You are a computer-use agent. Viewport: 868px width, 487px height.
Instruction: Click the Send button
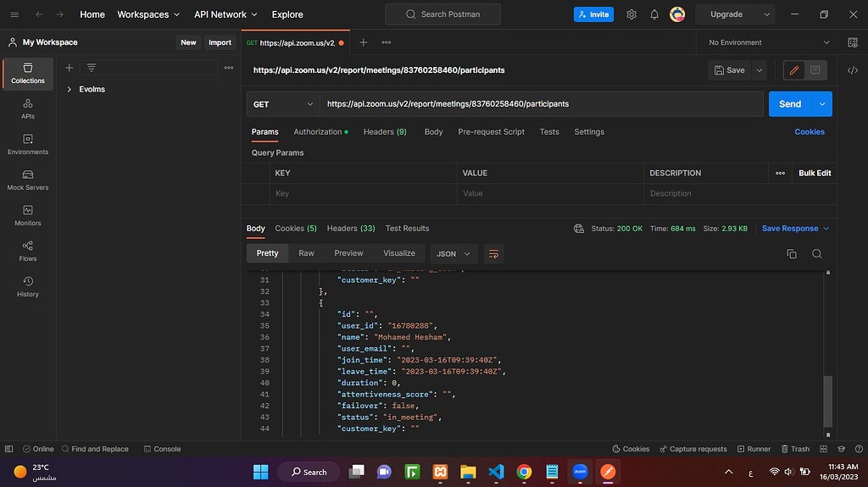coord(789,104)
